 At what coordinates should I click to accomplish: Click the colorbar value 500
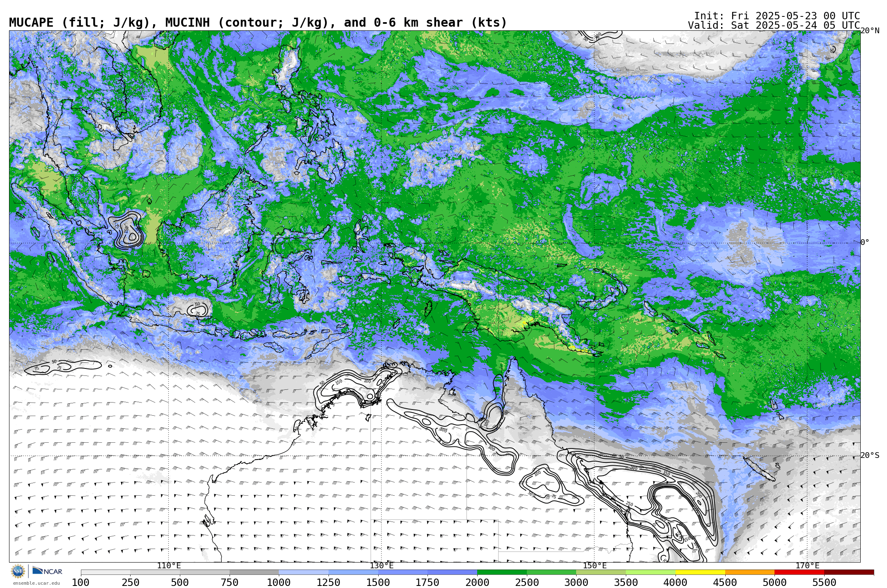click(x=180, y=583)
